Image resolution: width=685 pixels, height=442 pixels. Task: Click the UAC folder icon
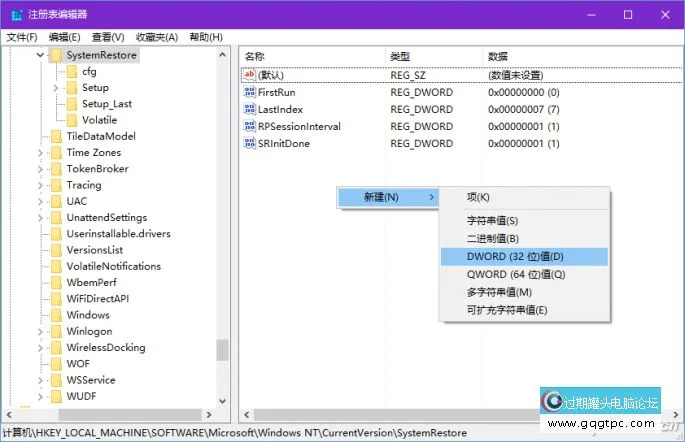(56, 201)
